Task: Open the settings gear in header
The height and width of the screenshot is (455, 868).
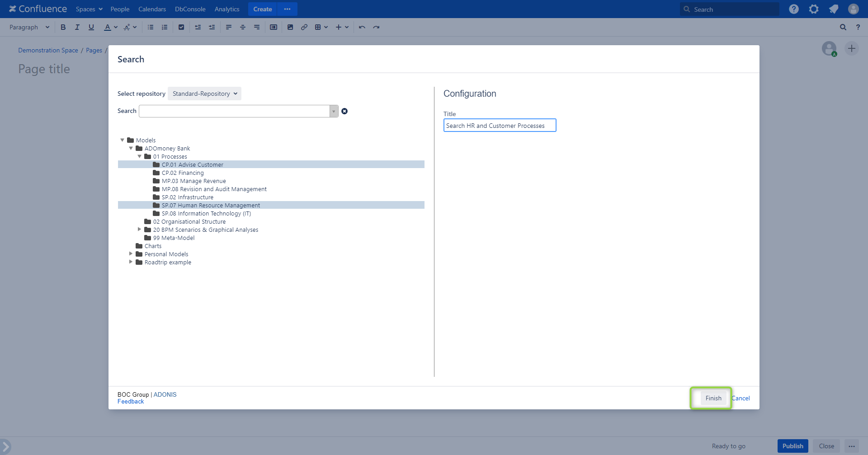Action: (814, 9)
